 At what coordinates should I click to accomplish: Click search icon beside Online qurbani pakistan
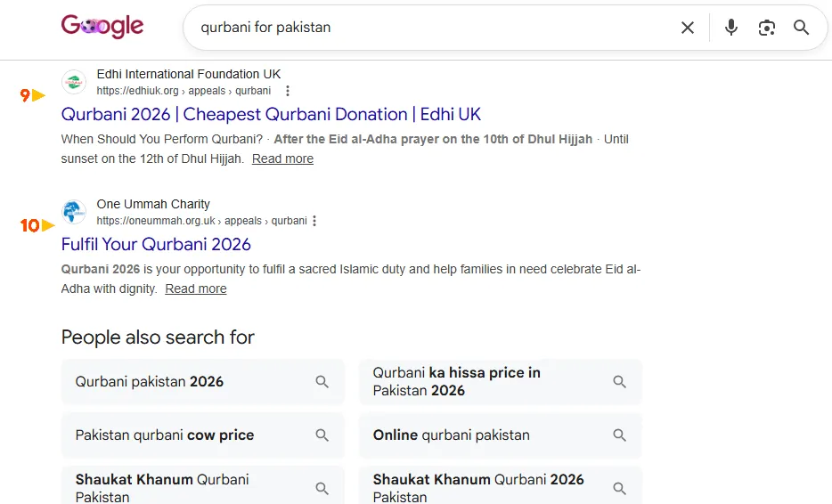pos(619,435)
